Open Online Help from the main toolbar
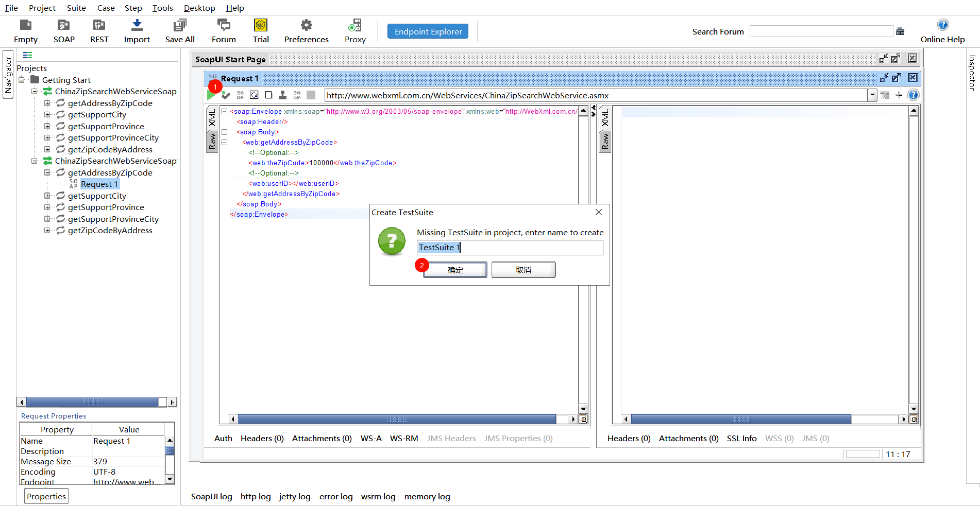Screen dimensions: 980x506 tap(942, 31)
